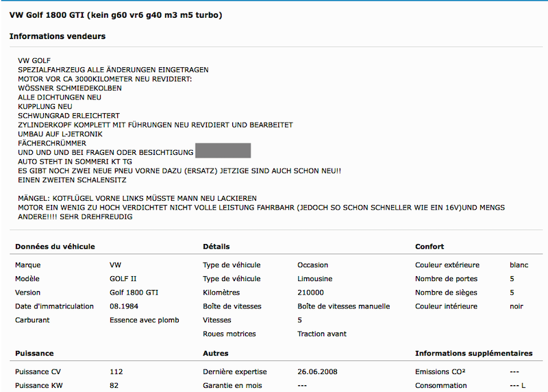Click the 'Autres' section header
Screen dimensions: 548x392
tap(216, 353)
